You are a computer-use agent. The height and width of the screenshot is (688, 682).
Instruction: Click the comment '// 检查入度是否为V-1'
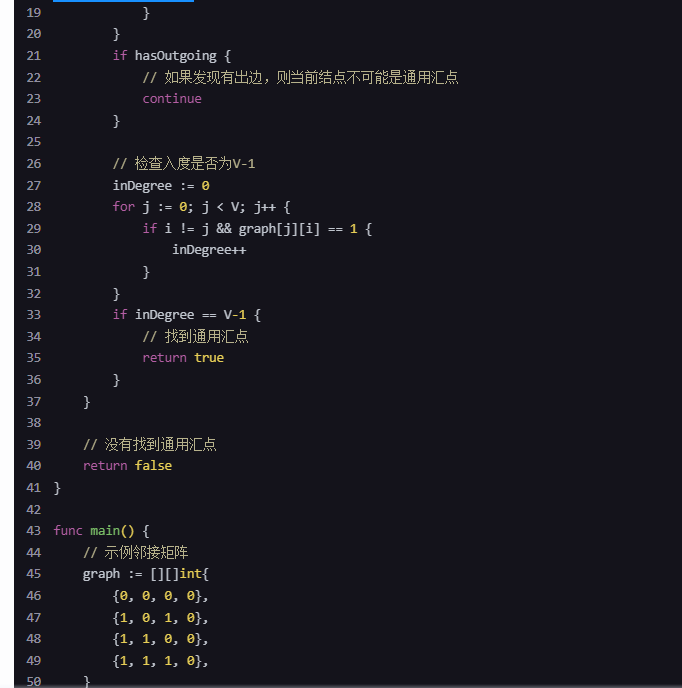tap(184, 164)
